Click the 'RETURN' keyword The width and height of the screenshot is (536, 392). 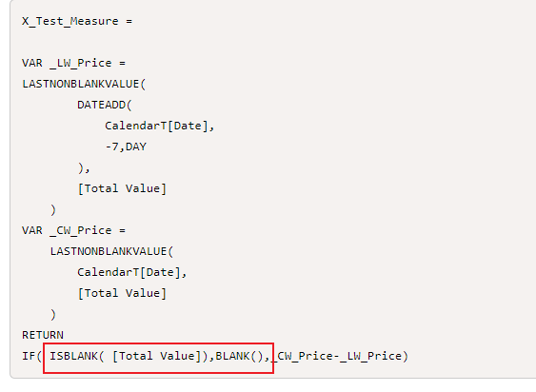(43, 335)
